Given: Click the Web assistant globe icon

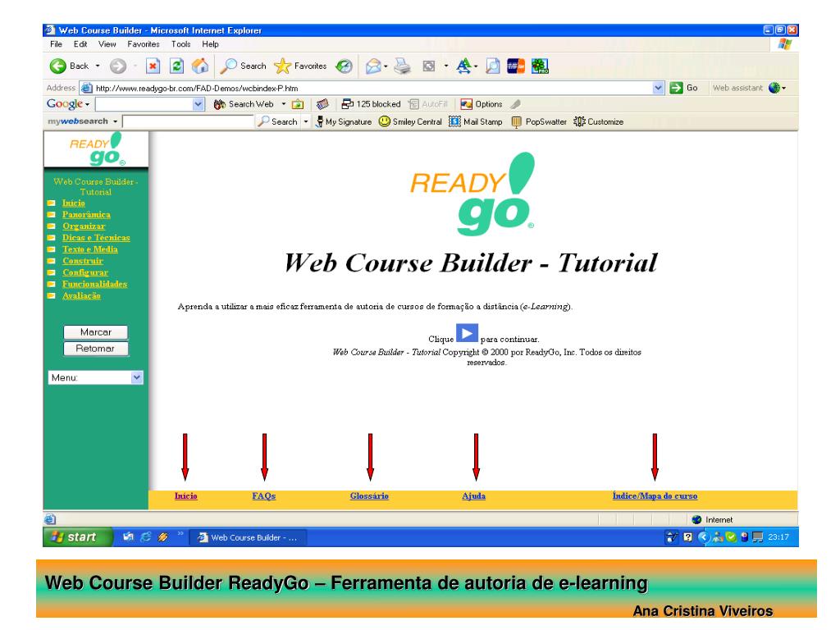Looking at the screenshot, I should tap(774, 88).
